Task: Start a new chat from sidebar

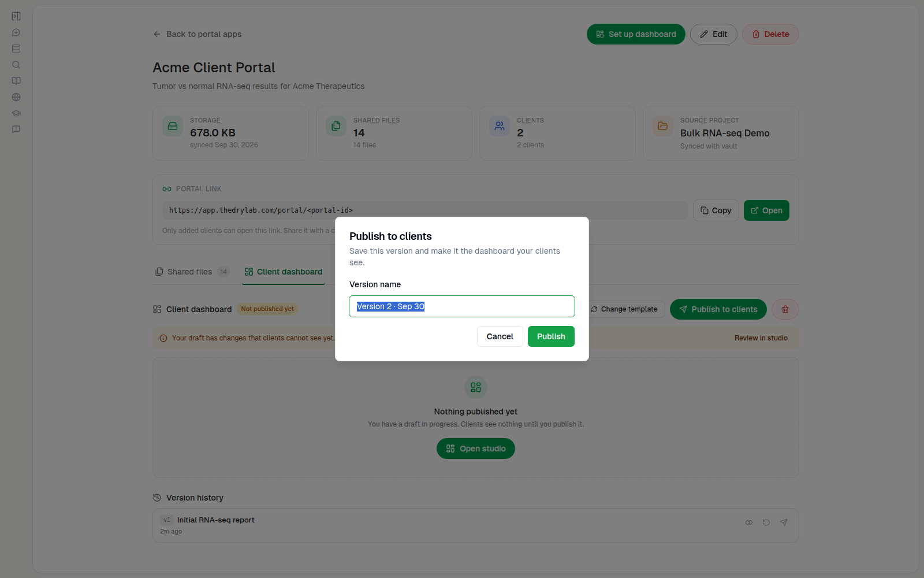Action: (16, 32)
